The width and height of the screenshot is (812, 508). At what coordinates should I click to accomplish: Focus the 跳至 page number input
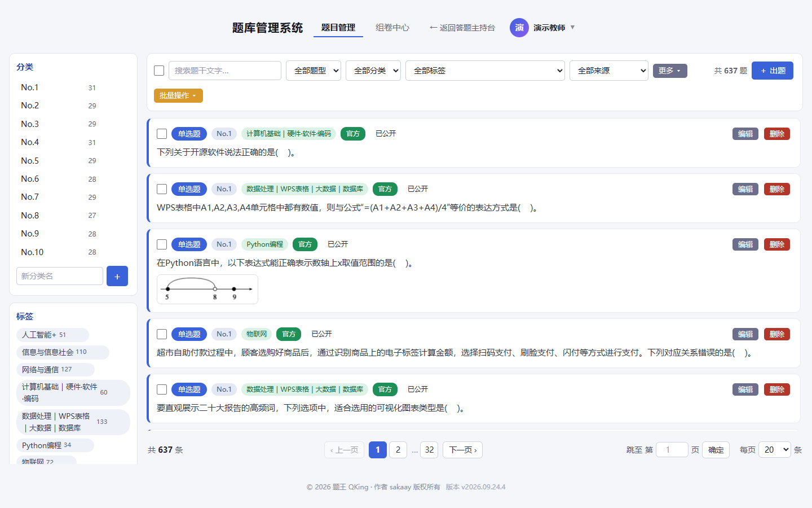(672, 450)
